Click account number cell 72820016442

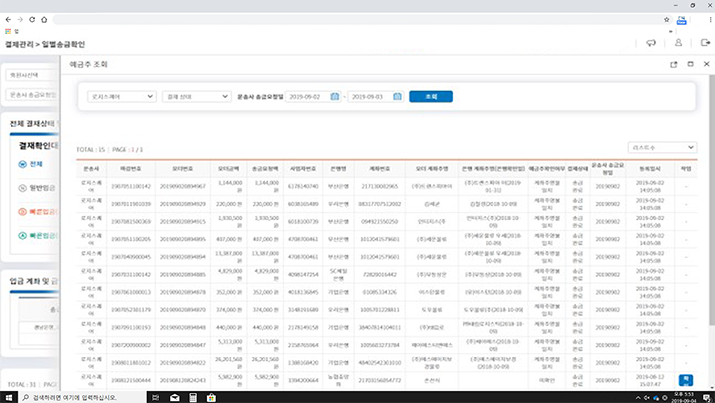click(379, 274)
